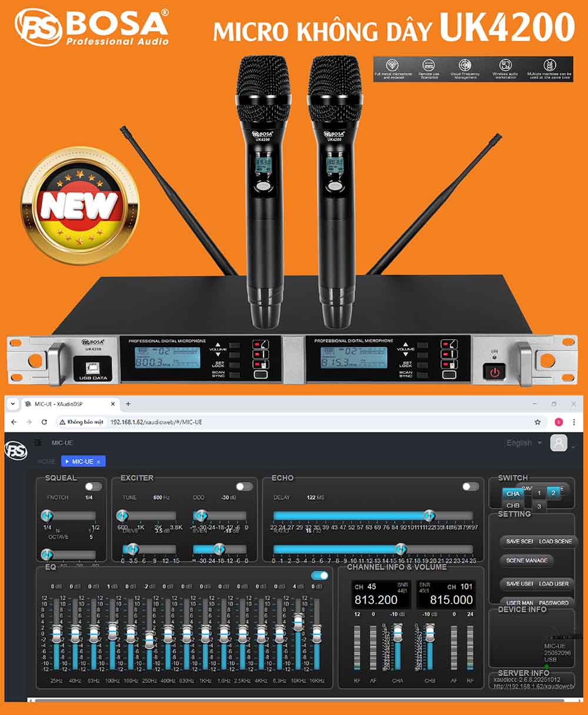Enable the EXCITER toggle
This screenshot has width=588, height=715.
(244, 487)
